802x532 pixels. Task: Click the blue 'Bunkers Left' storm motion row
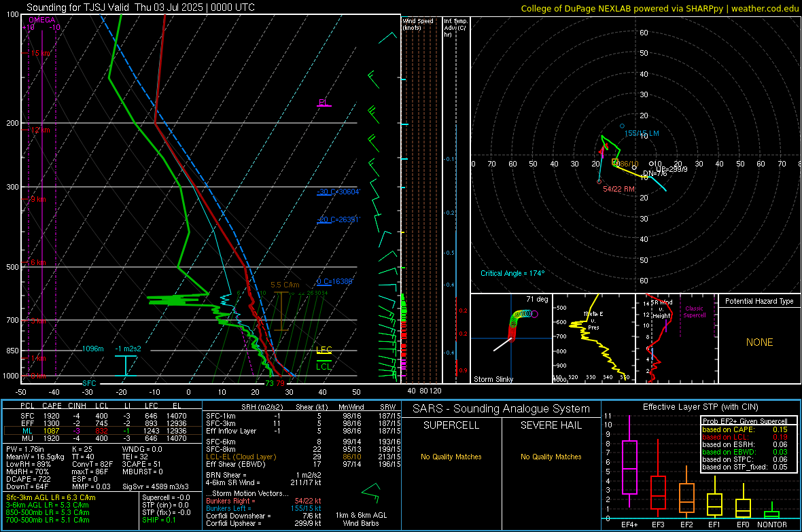[264, 508]
